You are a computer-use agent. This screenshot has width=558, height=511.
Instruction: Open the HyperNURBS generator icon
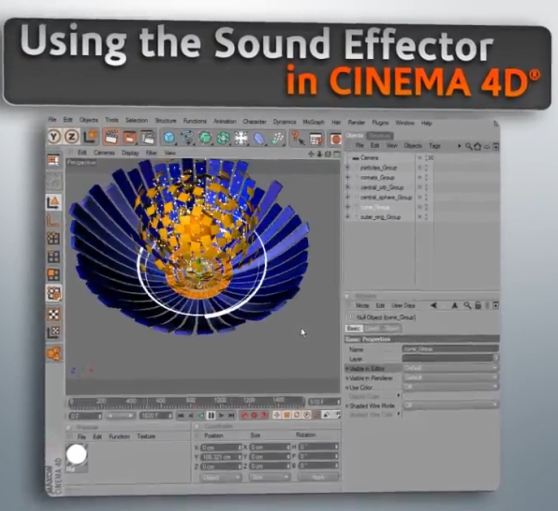pos(205,138)
